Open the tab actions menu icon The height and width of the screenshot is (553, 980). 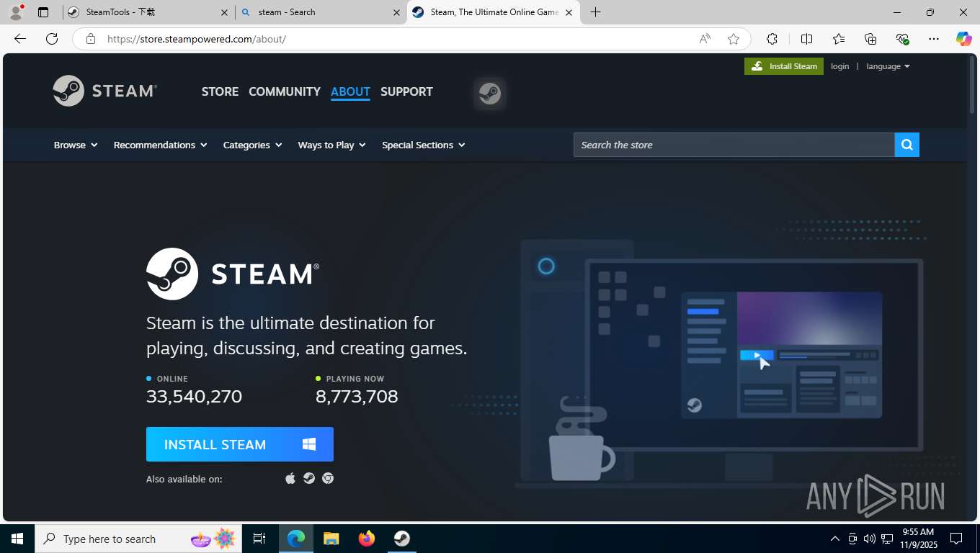coord(43,12)
